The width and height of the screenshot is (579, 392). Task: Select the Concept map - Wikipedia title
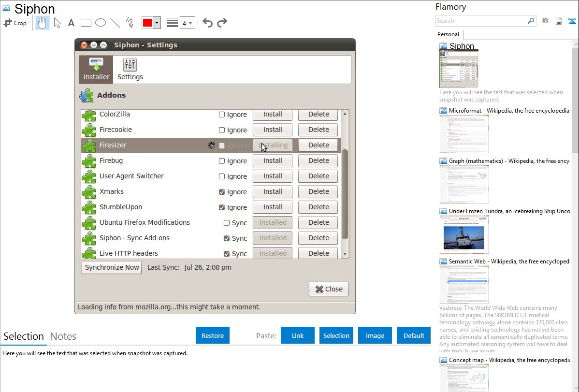pyautogui.click(x=509, y=360)
